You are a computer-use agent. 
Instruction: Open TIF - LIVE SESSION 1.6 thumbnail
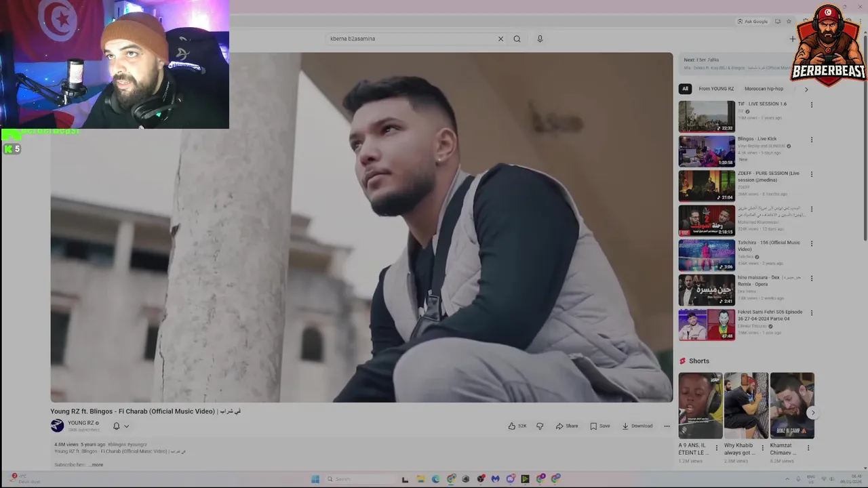tap(707, 117)
